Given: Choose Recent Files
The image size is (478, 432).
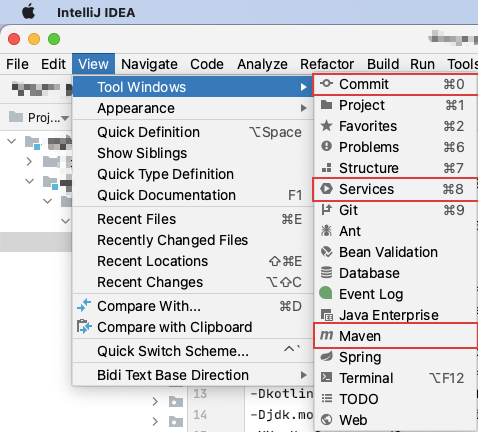Looking at the screenshot, I should click(193, 219).
